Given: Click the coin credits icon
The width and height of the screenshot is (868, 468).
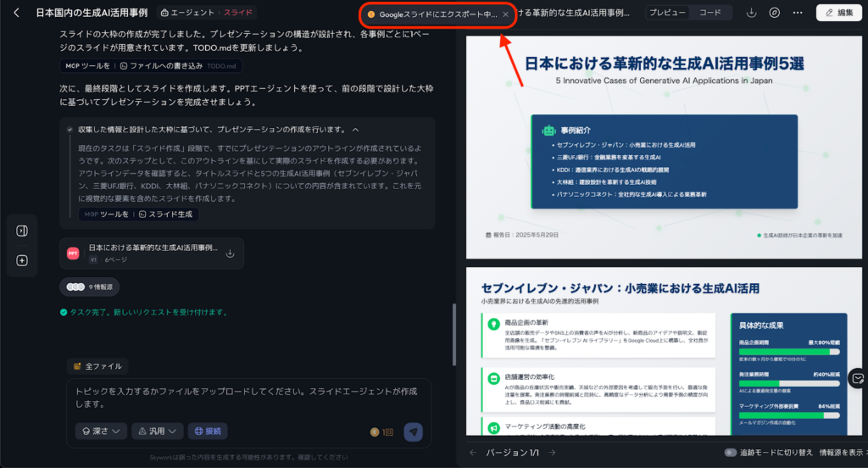Looking at the screenshot, I should point(375,432).
